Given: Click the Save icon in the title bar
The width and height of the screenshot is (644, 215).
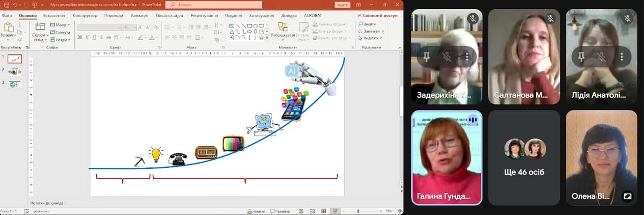Looking at the screenshot, I should 6,5.
